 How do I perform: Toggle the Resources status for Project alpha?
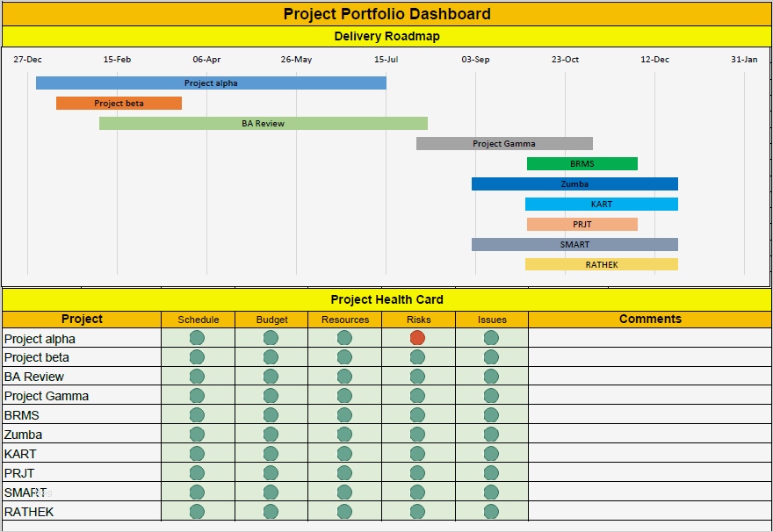[x=344, y=338]
